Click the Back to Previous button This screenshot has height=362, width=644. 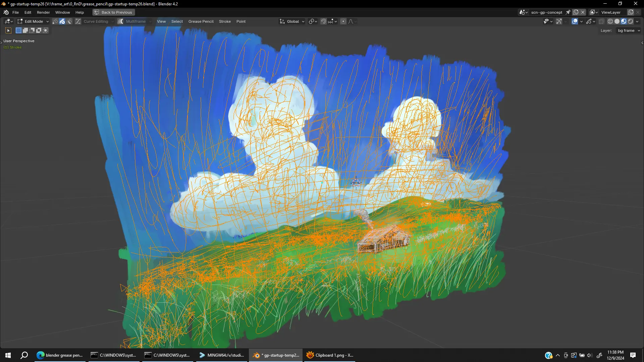point(113,12)
